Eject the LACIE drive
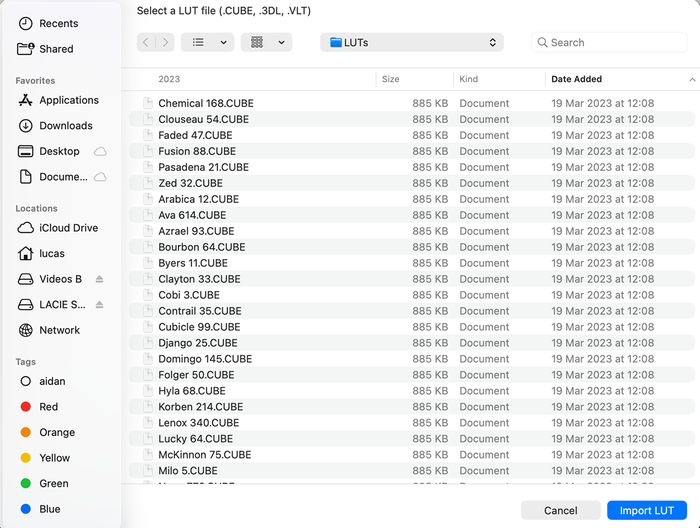Viewport: 700px width, 528px height. point(100,304)
